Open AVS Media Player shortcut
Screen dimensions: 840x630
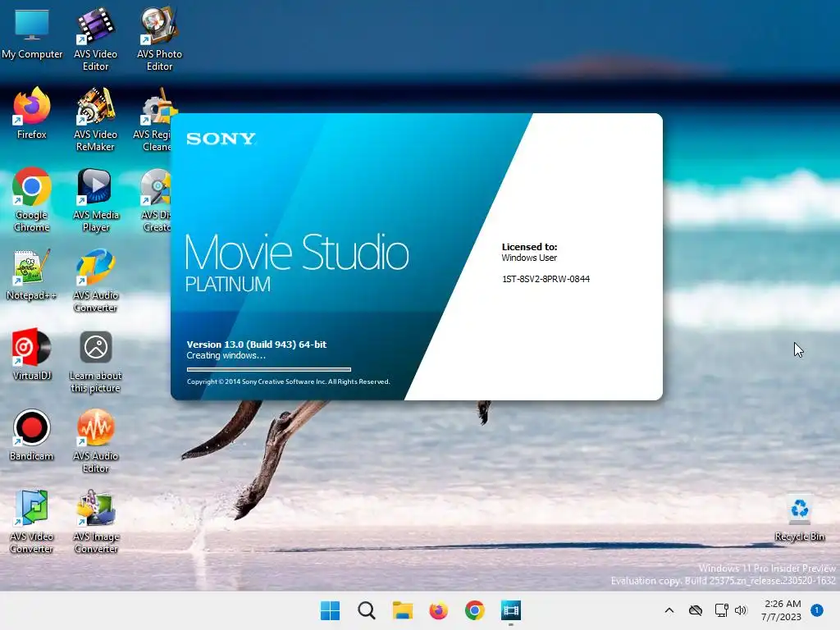(95, 200)
